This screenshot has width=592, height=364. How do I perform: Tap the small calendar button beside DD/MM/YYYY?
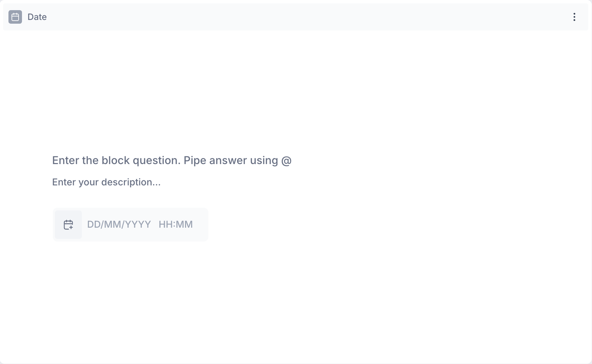[x=68, y=225]
